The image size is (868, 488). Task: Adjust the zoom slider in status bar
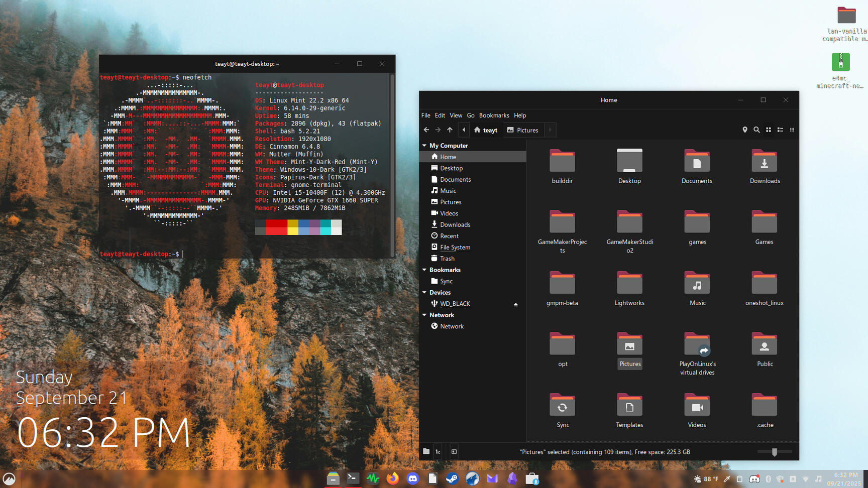tap(774, 452)
